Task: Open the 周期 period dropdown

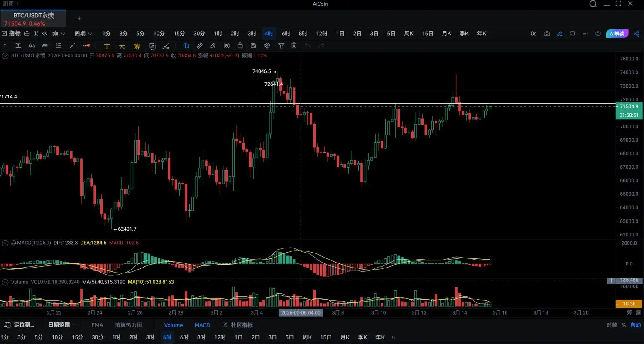Action: (83, 33)
